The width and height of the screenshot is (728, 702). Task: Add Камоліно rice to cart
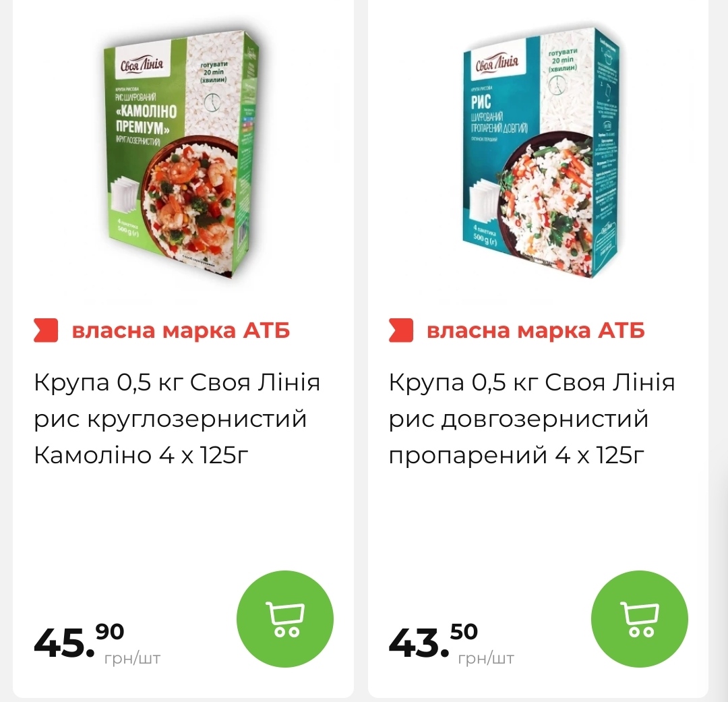pyautogui.click(x=285, y=619)
